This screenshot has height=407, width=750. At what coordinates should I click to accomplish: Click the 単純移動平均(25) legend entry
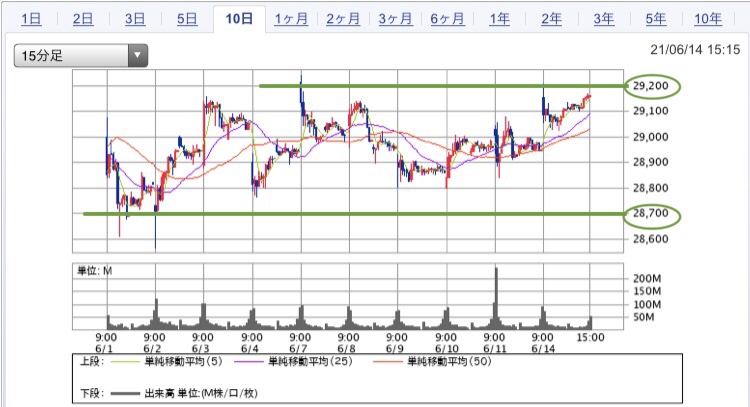tap(310, 362)
